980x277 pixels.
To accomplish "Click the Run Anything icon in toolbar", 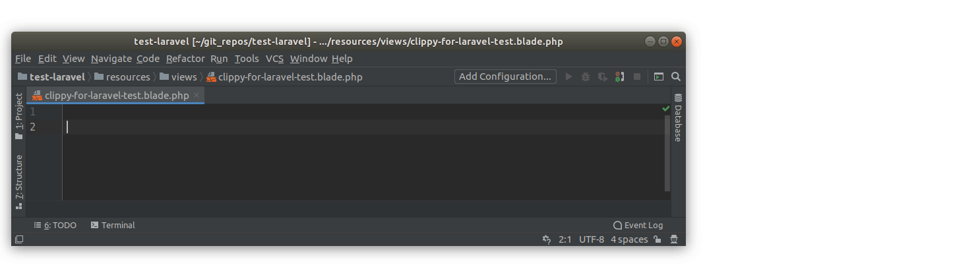I will point(658,77).
